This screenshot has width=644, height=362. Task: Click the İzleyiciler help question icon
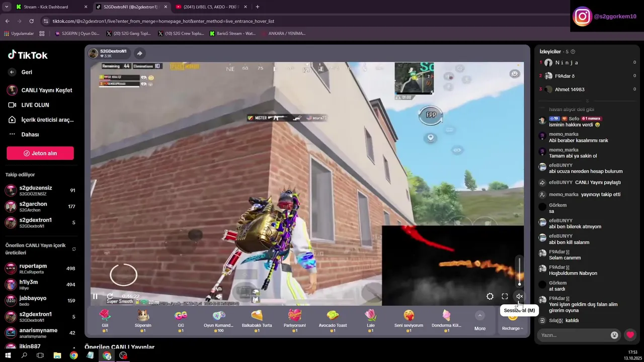point(573,52)
